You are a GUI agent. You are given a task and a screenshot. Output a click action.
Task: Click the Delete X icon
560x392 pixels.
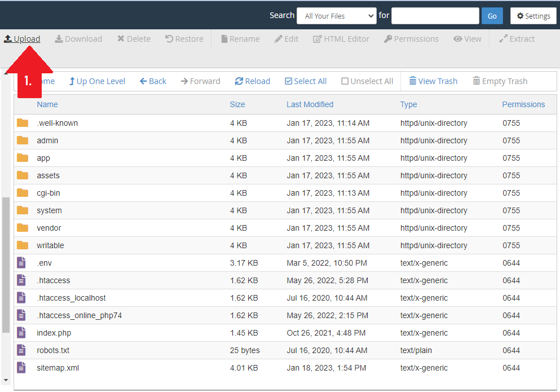click(121, 38)
